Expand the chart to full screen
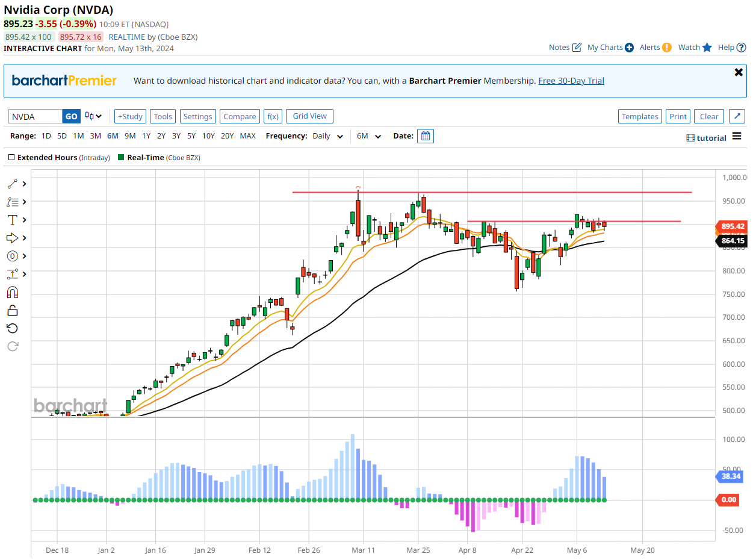 pyautogui.click(x=737, y=116)
